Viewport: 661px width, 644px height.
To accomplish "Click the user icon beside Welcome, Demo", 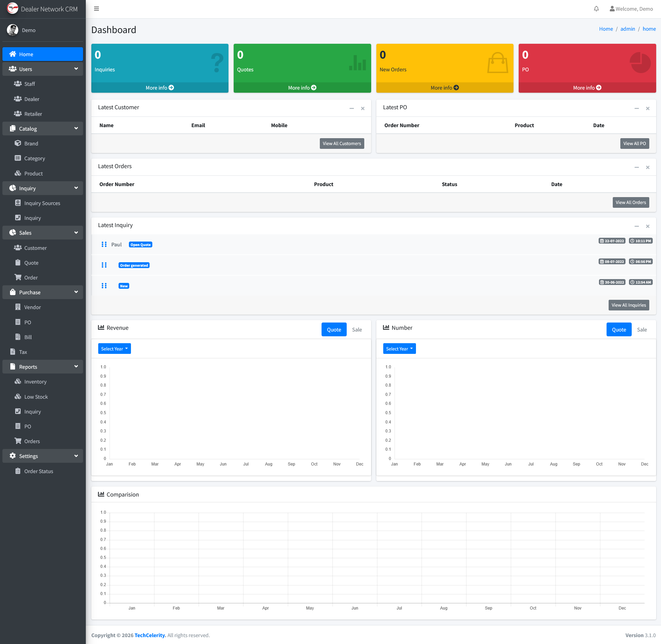I will (612, 9).
